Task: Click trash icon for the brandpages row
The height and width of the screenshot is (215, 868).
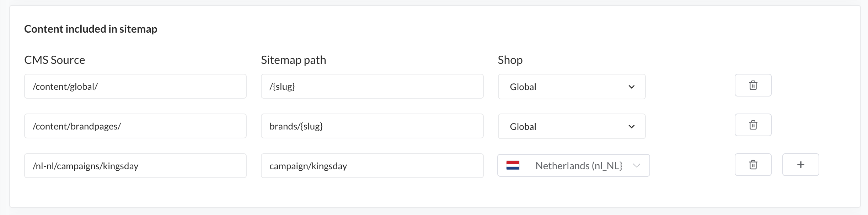Action: [x=753, y=125]
